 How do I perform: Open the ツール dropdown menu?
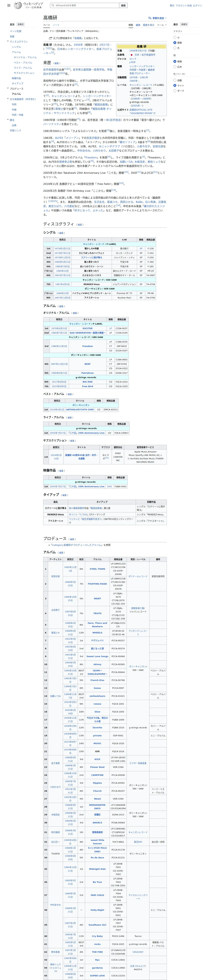tap(162, 25)
